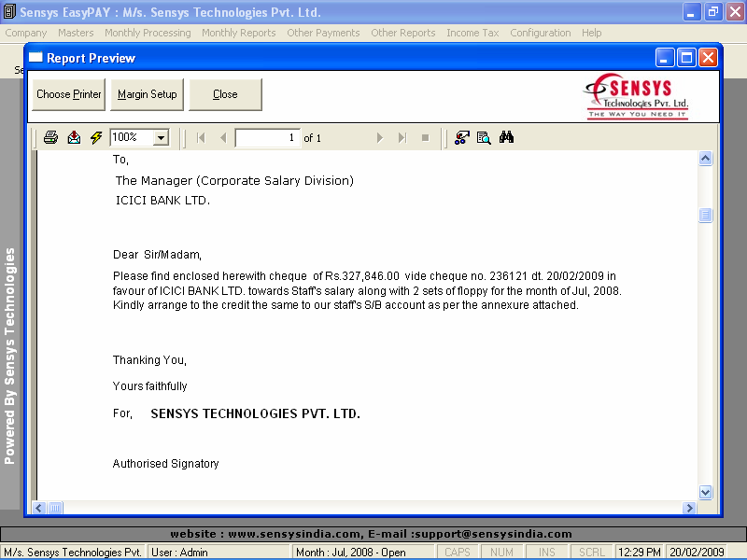Click the Choose Printer button

(68, 94)
